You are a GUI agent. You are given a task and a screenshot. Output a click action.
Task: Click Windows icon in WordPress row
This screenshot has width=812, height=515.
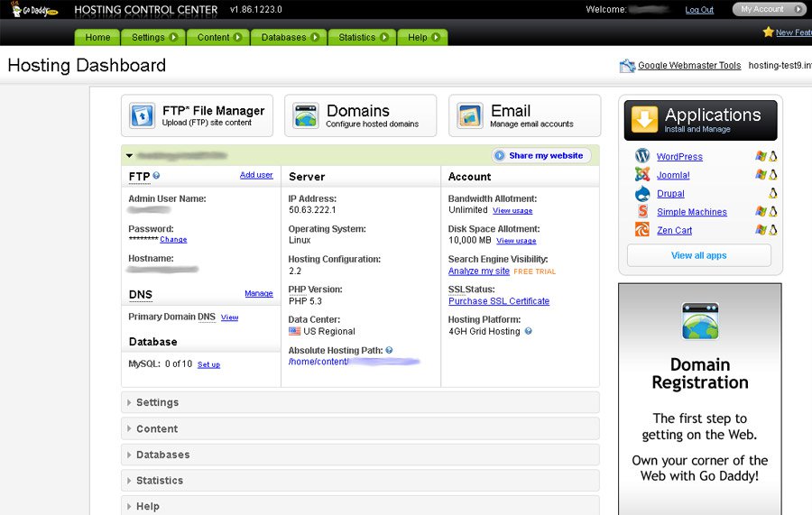(761, 156)
